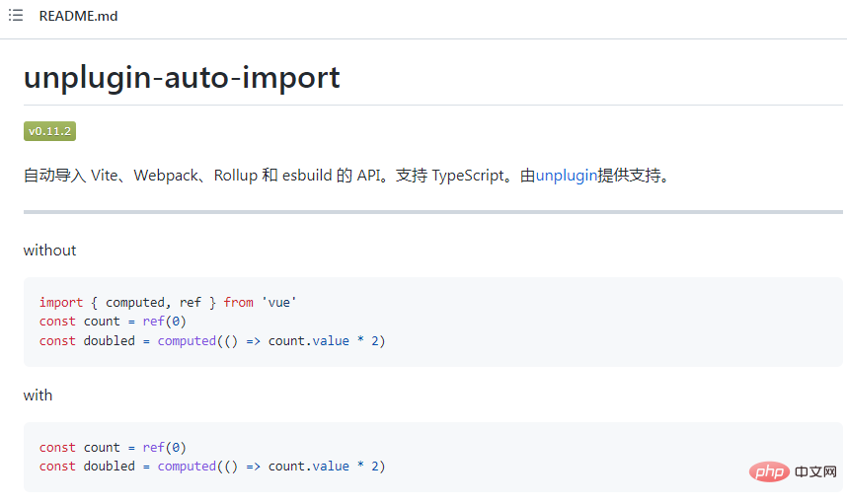Screen dimensions: 847x504
Task: Open the v0.11.2 version badge
Action: tap(50, 131)
